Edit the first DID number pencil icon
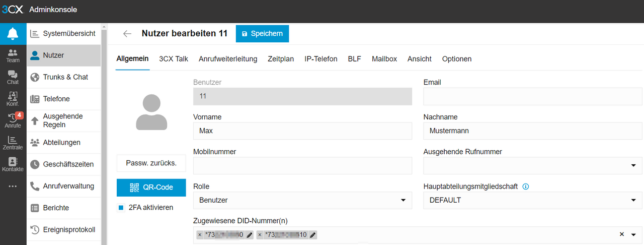Screen dimensions: 644x245 [x=250, y=235]
